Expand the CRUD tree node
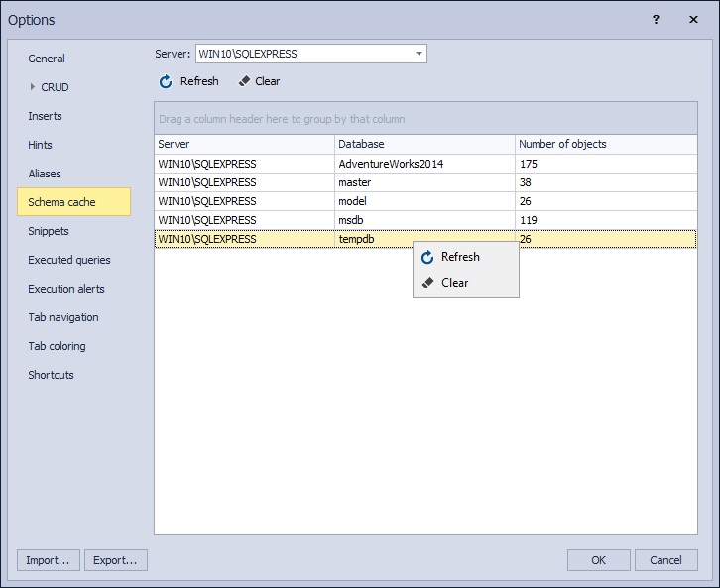This screenshot has width=720, height=588. 32,86
